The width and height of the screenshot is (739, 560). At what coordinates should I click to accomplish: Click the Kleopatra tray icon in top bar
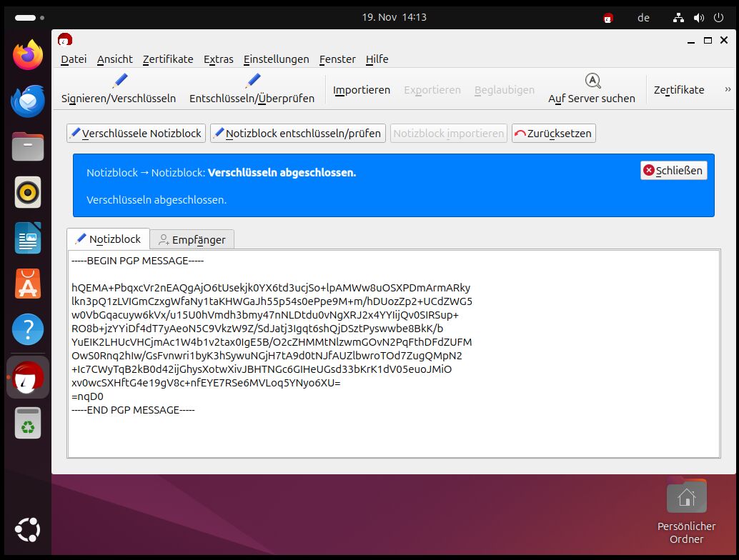click(608, 18)
